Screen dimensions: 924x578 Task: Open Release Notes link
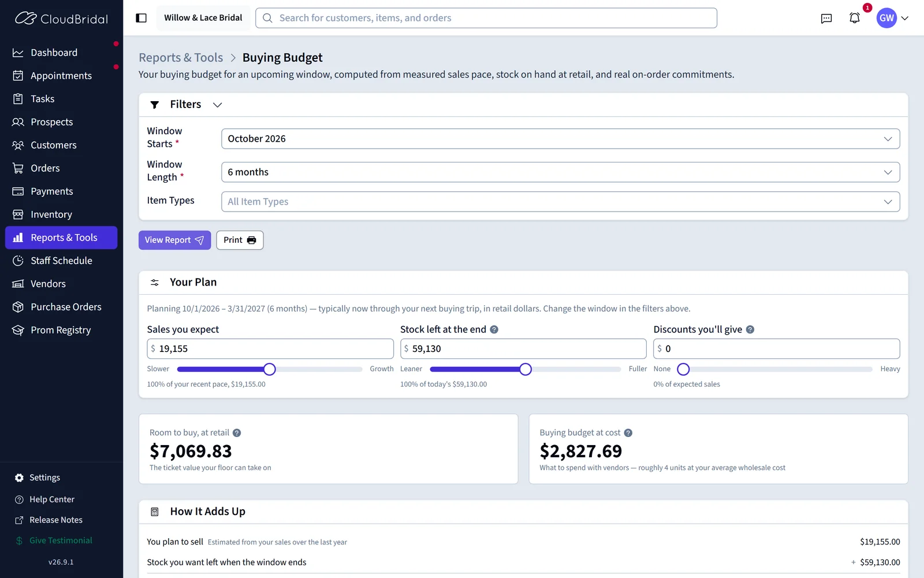coord(56,520)
